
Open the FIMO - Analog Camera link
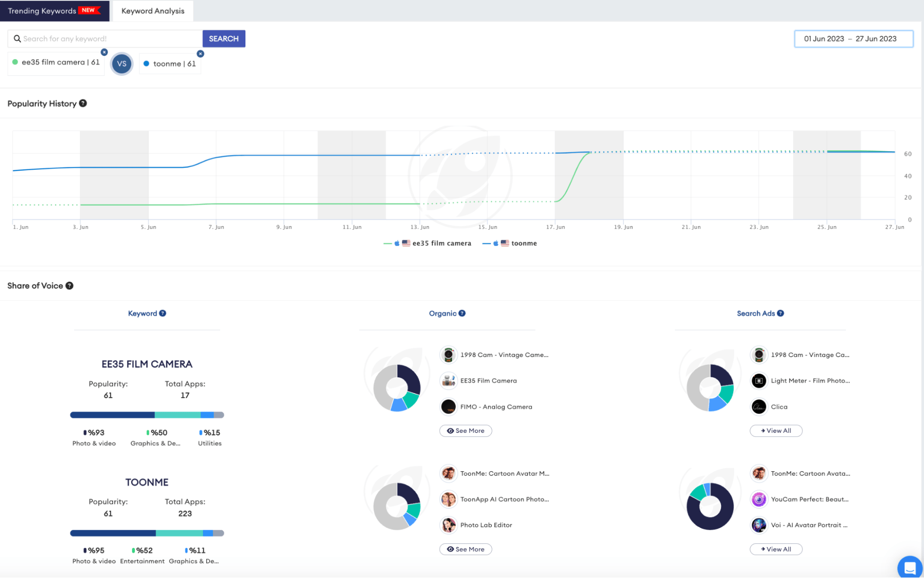point(496,407)
